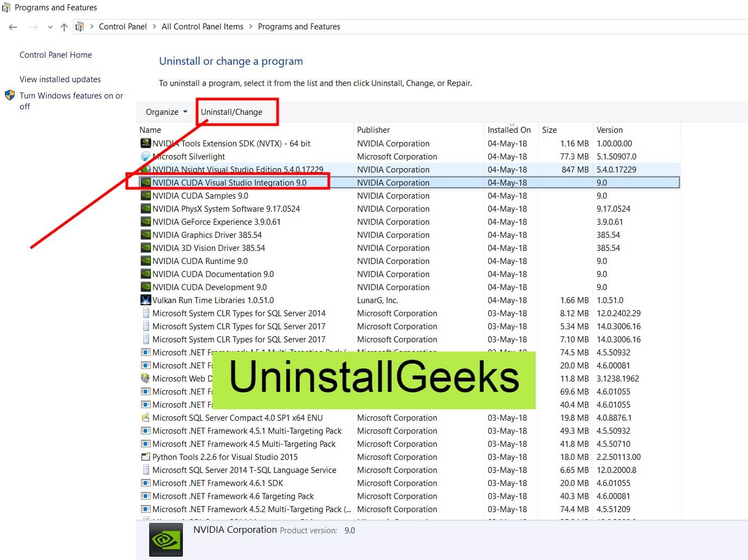Viewport: 748px width, 560px height.
Task: Go to Control Panel Home
Action: (56, 55)
